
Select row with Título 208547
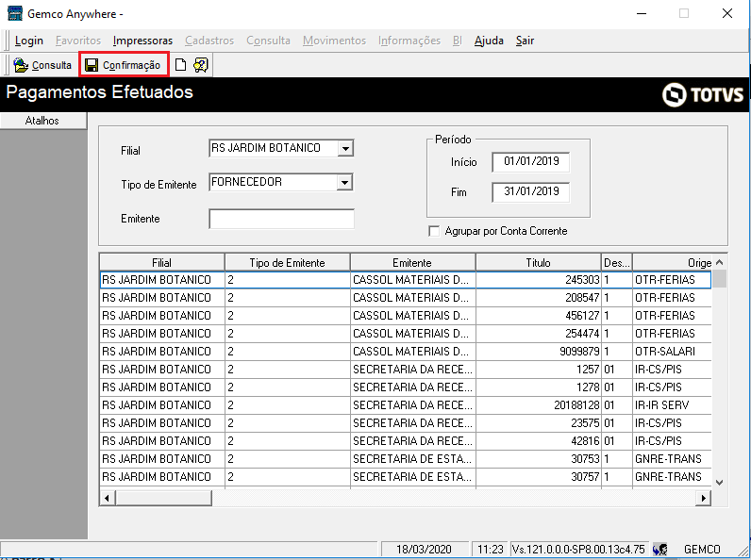pos(405,298)
